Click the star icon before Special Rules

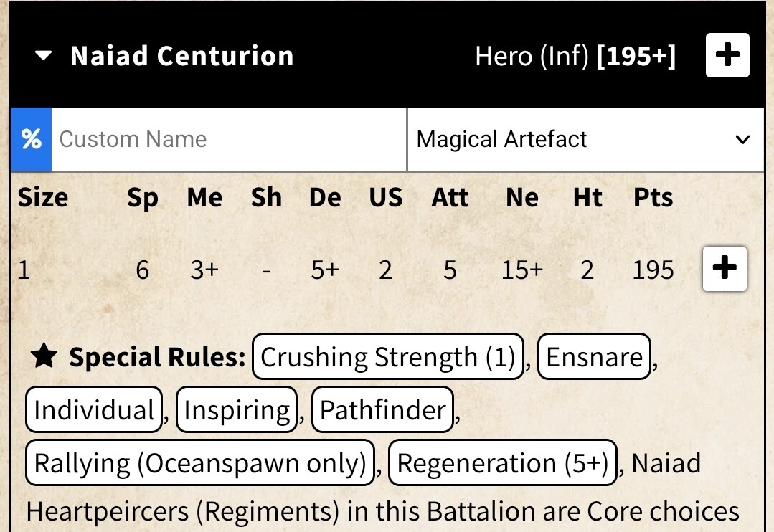[x=44, y=356]
